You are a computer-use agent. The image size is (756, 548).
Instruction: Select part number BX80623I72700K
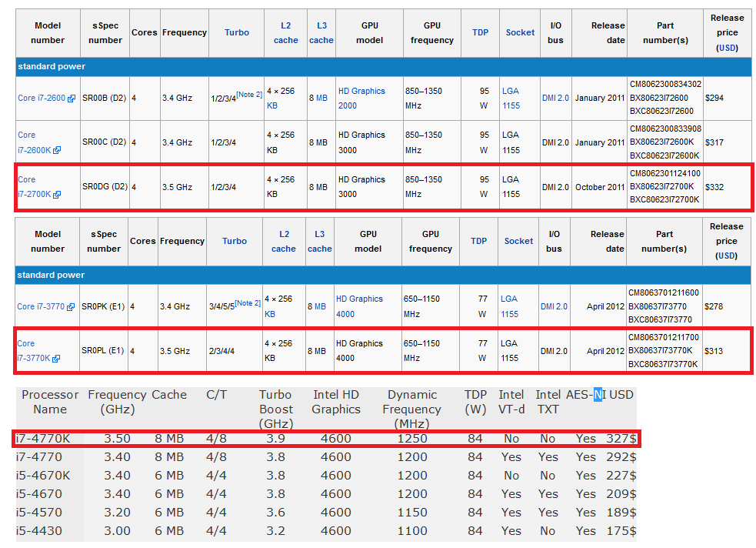point(662,186)
